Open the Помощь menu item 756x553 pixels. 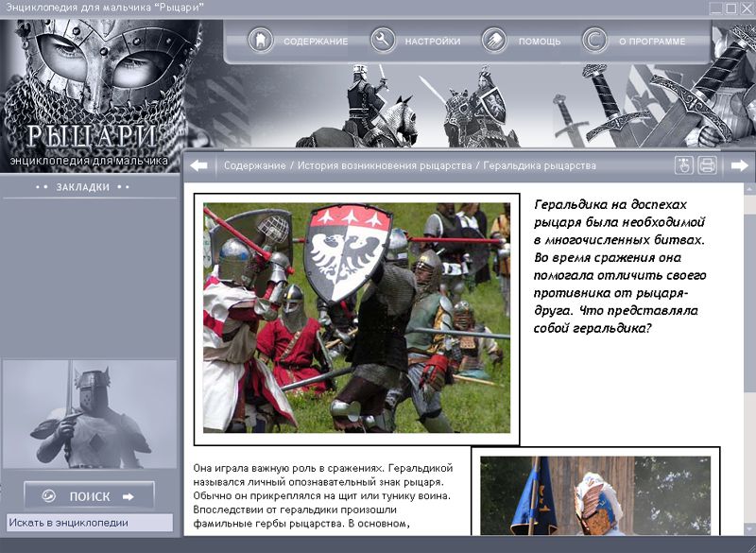pyautogui.click(x=540, y=42)
